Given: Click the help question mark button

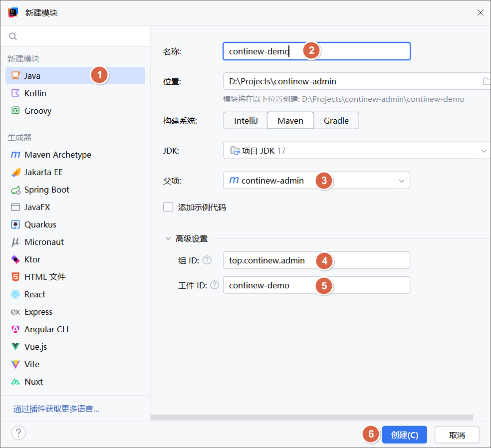Looking at the screenshot, I should coord(18,433).
